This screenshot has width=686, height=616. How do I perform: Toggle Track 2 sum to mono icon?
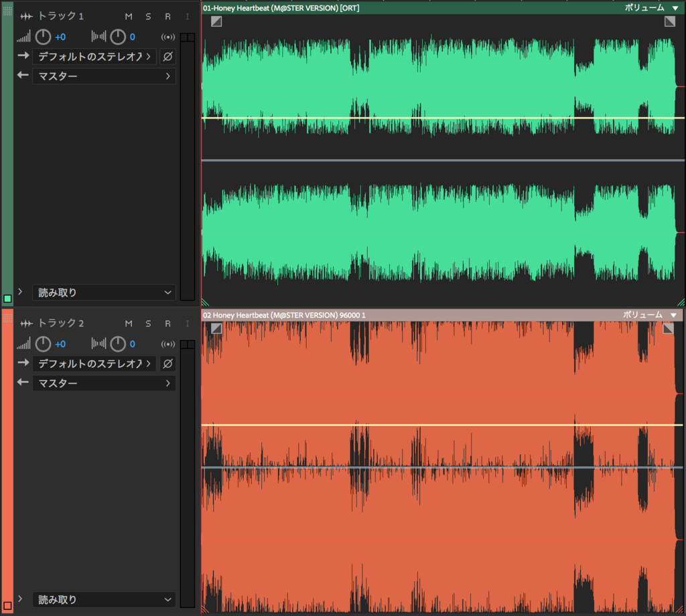pyautogui.click(x=168, y=344)
